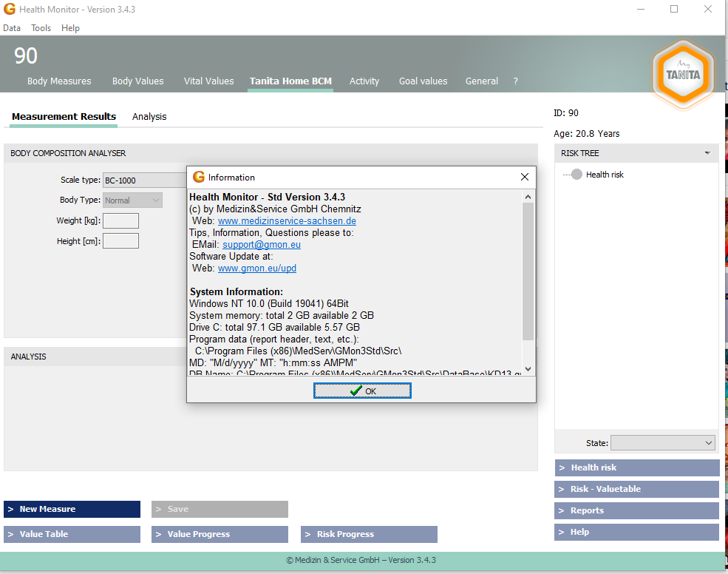The image size is (728, 574).
Task: Select the Analysis sub-tab
Action: (x=149, y=117)
